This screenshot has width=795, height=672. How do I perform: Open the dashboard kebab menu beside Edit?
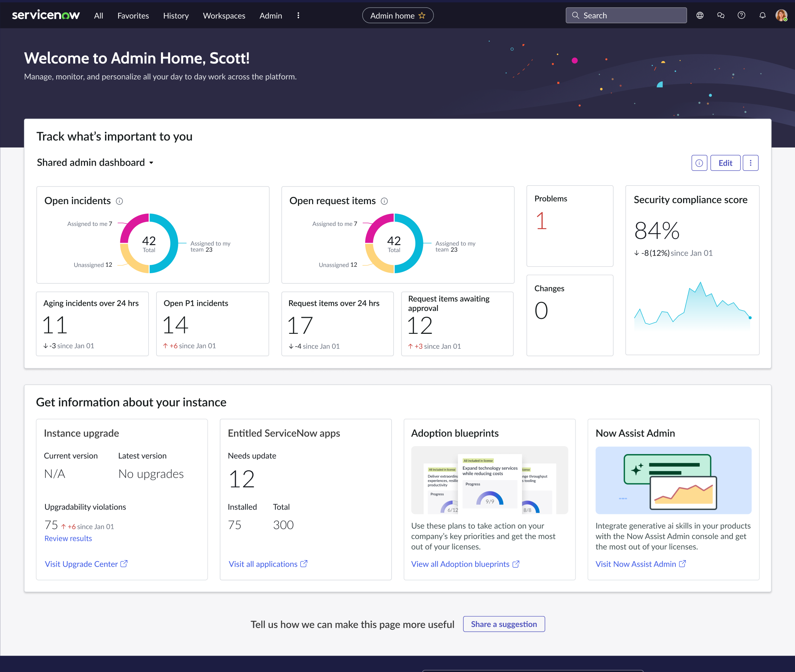click(x=750, y=163)
